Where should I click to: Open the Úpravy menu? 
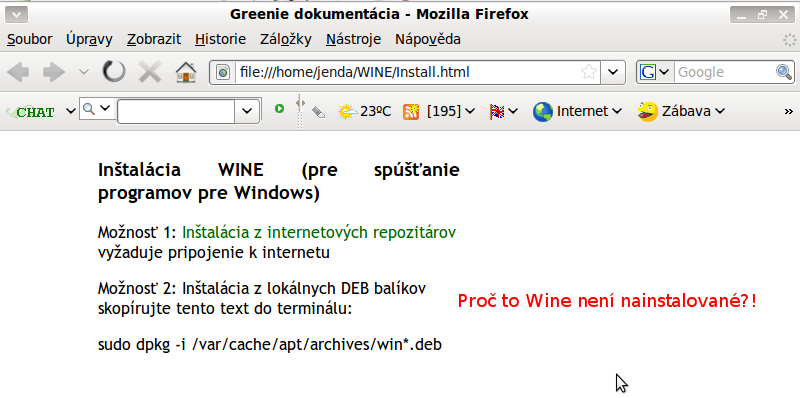coord(89,39)
